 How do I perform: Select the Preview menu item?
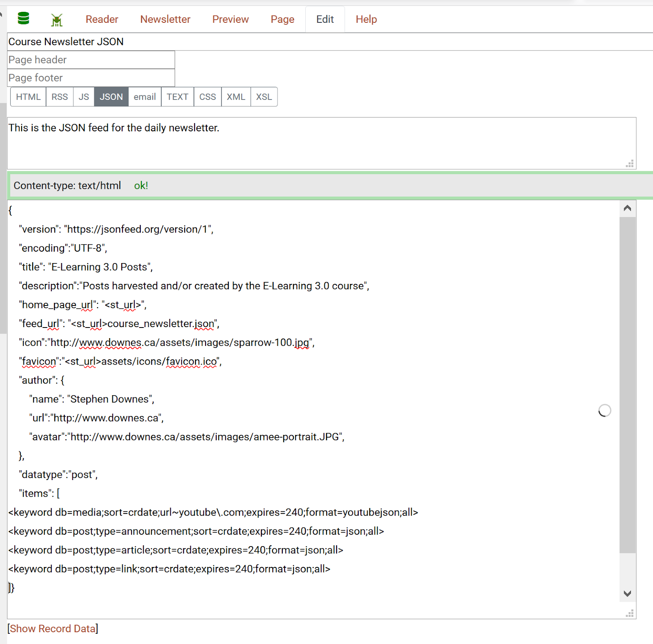coord(230,19)
